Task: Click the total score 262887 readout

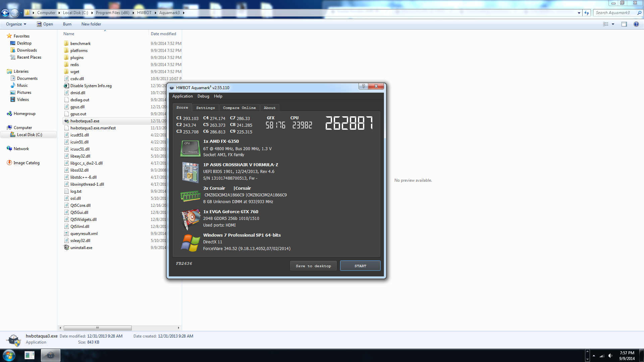Action: [x=349, y=123]
